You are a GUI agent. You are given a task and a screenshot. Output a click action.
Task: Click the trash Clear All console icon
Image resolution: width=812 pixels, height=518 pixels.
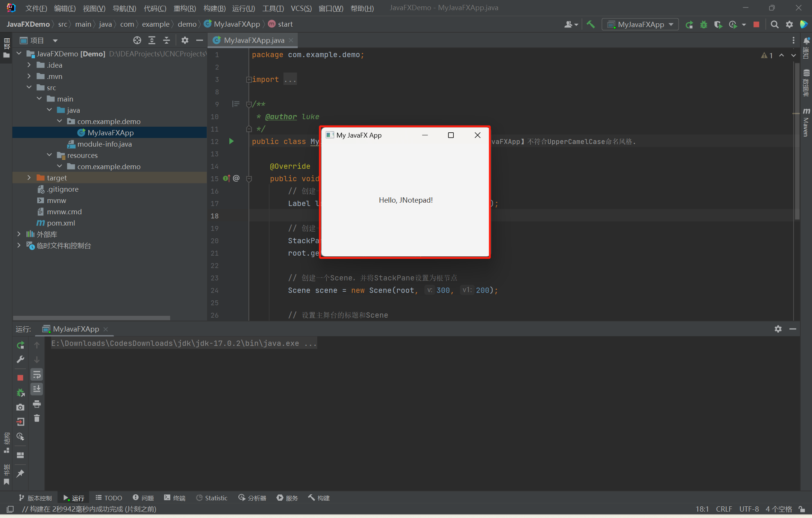(x=37, y=418)
